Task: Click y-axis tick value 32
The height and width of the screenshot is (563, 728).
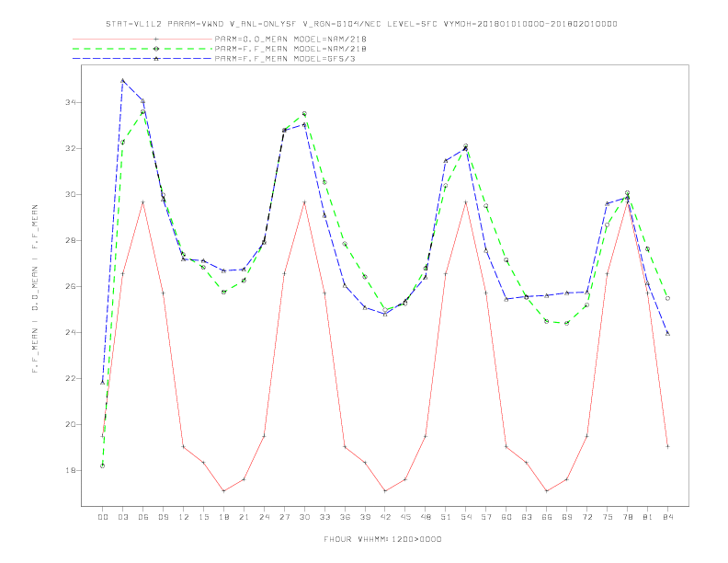Action: 70,149
